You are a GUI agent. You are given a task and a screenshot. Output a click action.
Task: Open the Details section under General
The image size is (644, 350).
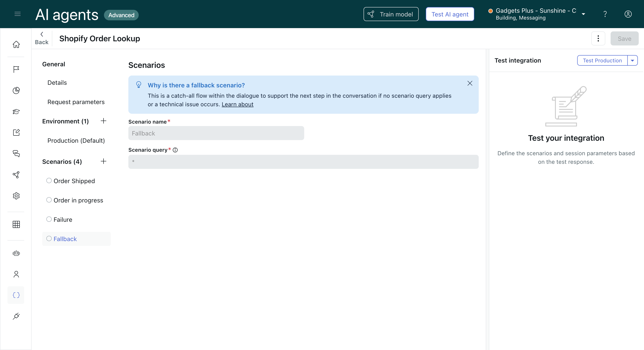pos(57,83)
